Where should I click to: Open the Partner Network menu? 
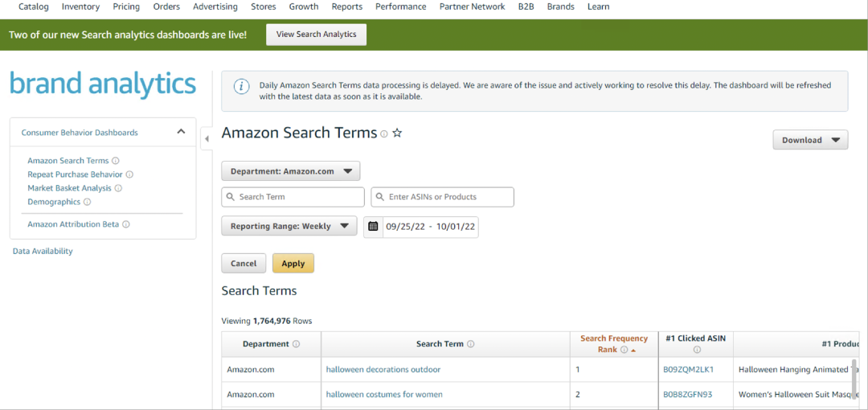click(473, 6)
